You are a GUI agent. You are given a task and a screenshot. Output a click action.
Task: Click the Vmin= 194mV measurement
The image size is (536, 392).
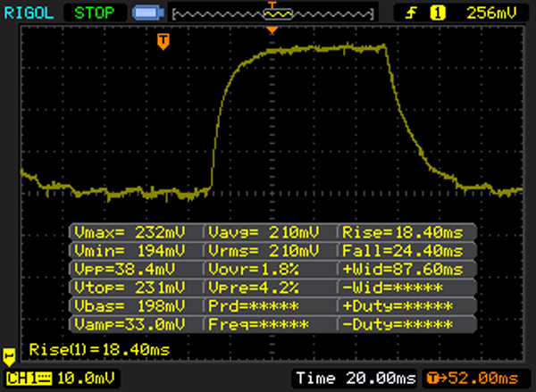(130, 251)
